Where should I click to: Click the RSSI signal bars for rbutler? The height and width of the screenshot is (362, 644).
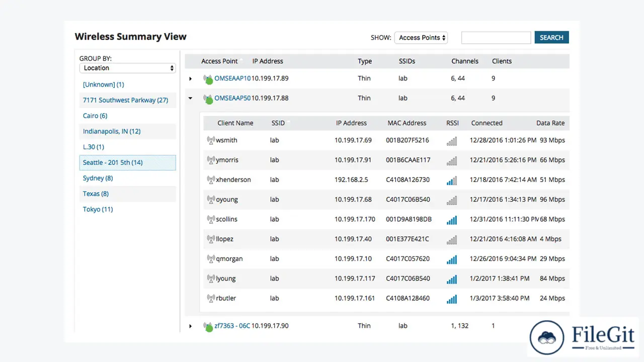click(x=452, y=299)
